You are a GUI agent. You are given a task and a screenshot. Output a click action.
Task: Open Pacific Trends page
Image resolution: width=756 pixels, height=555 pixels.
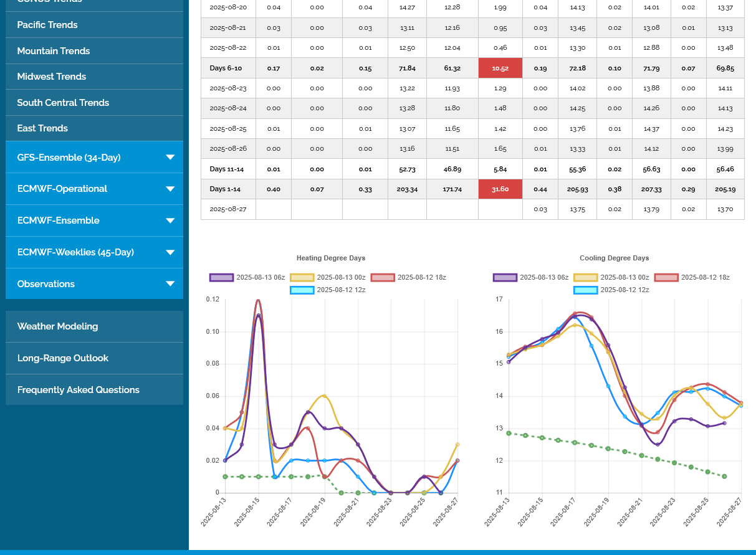click(x=47, y=25)
